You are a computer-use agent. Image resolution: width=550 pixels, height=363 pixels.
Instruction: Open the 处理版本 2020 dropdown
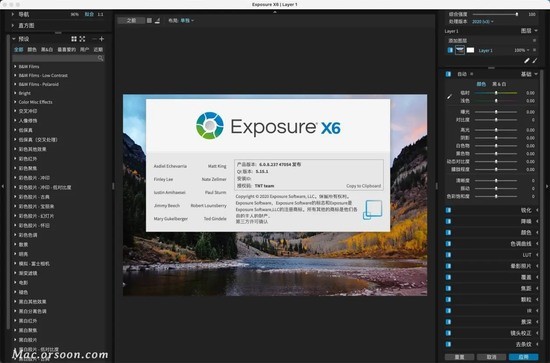pos(483,22)
